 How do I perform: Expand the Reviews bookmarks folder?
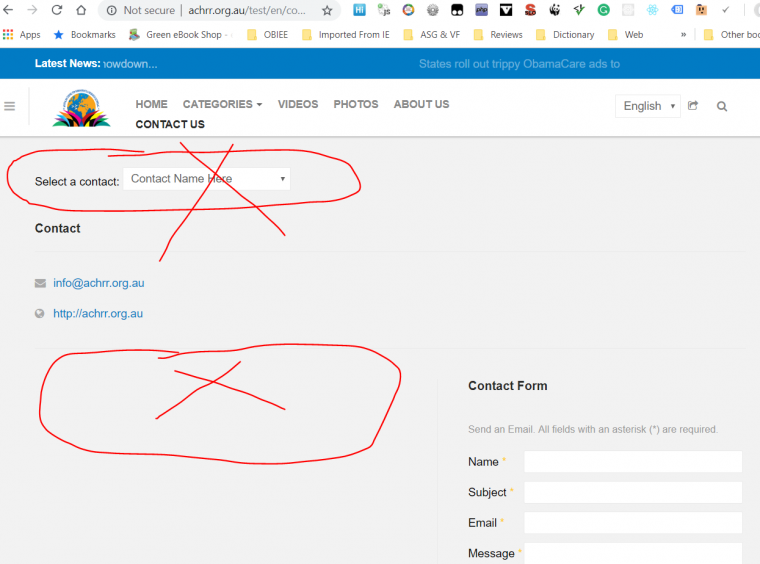tap(498, 34)
